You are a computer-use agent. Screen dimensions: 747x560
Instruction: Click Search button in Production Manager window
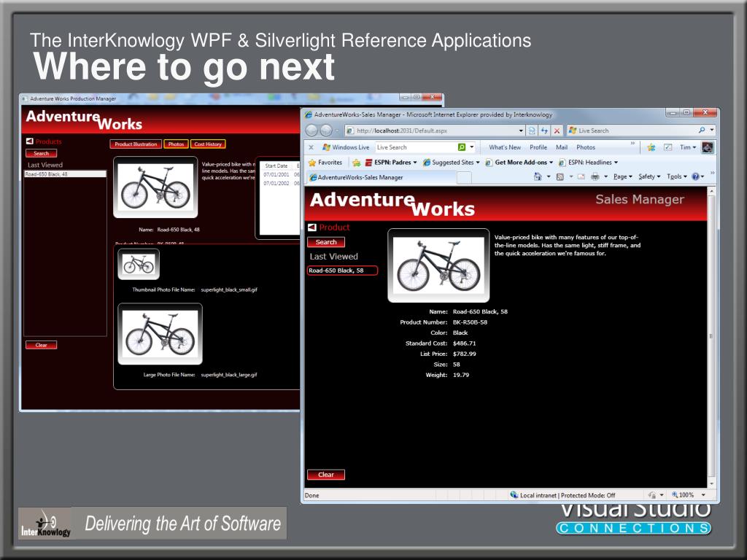41,153
